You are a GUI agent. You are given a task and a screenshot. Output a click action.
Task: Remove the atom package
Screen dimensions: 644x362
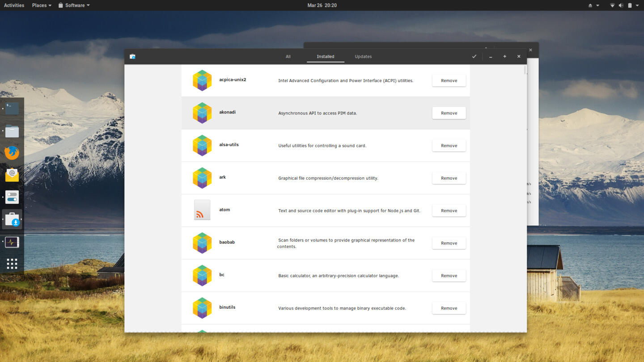click(x=449, y=210)
